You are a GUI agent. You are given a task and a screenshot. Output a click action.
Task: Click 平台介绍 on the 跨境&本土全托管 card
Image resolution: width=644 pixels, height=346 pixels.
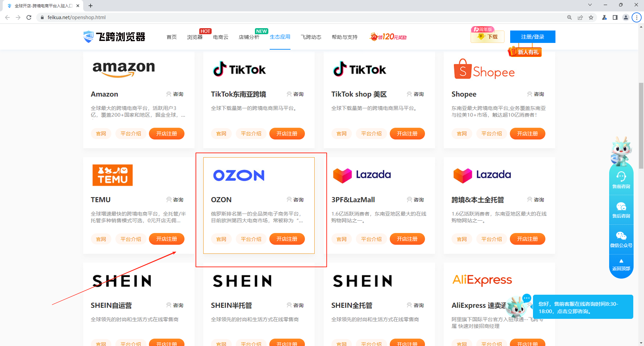click(492, 239)
